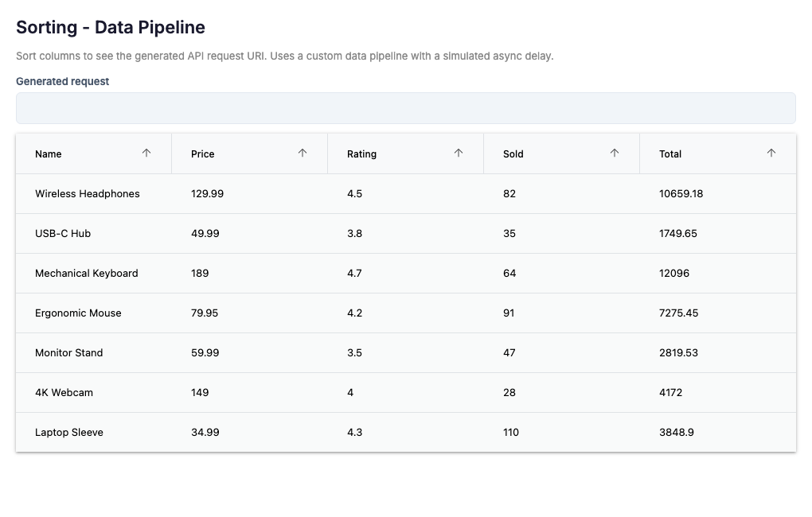Click the sort arrow icon in Sold column
Viewport: 812px width, 517px height.
[615, 154]
